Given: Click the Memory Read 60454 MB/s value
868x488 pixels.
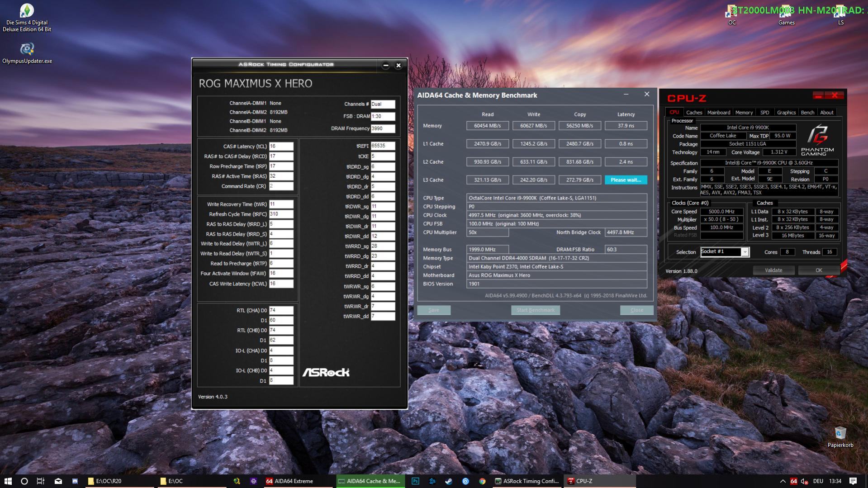Looking at the screenshot, I should [488, 126].
